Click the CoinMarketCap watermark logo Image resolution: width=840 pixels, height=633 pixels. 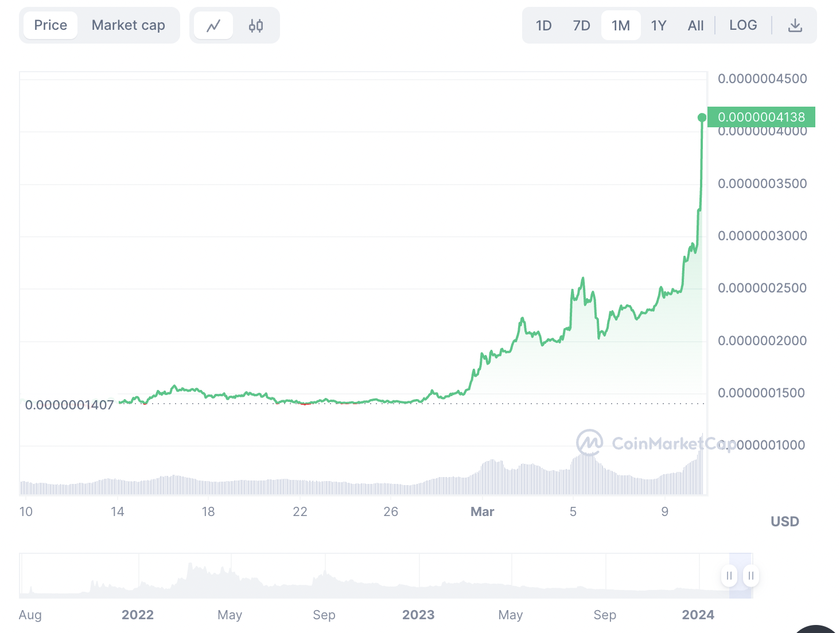(x=590, y=443)
